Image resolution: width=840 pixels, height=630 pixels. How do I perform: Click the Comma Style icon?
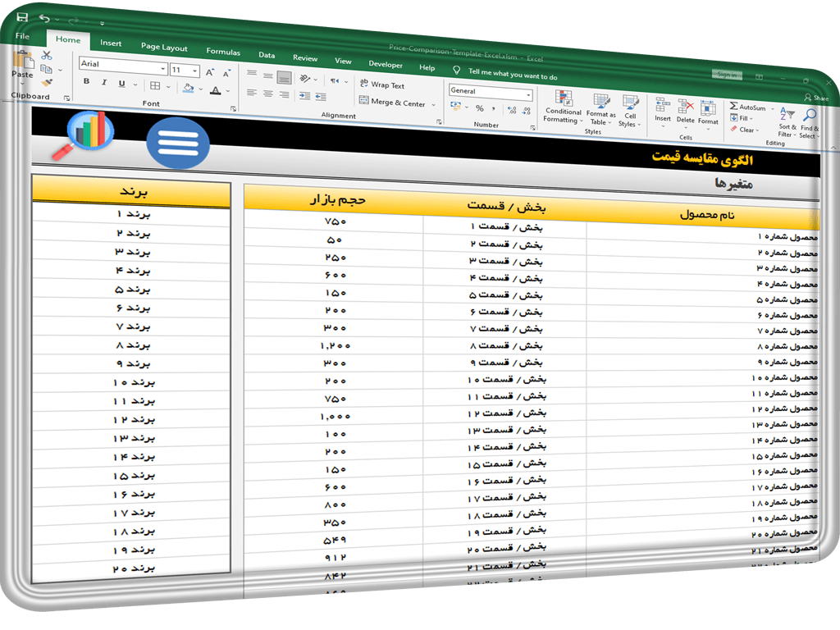pos(493,109)
